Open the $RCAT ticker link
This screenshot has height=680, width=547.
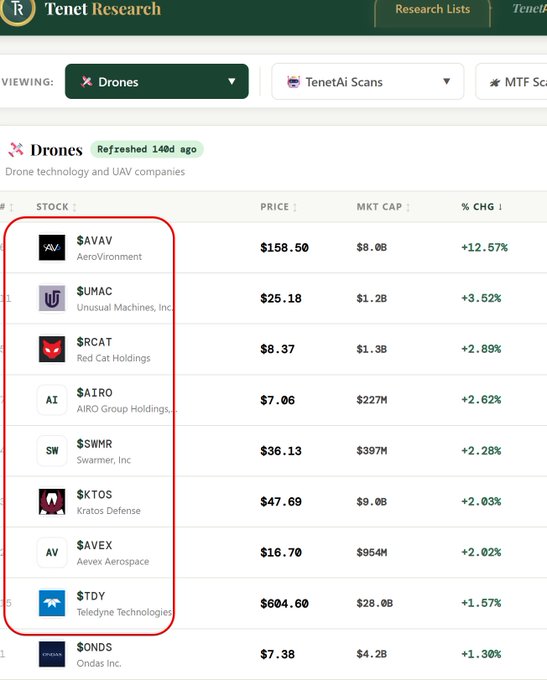(x=94, y=342)
